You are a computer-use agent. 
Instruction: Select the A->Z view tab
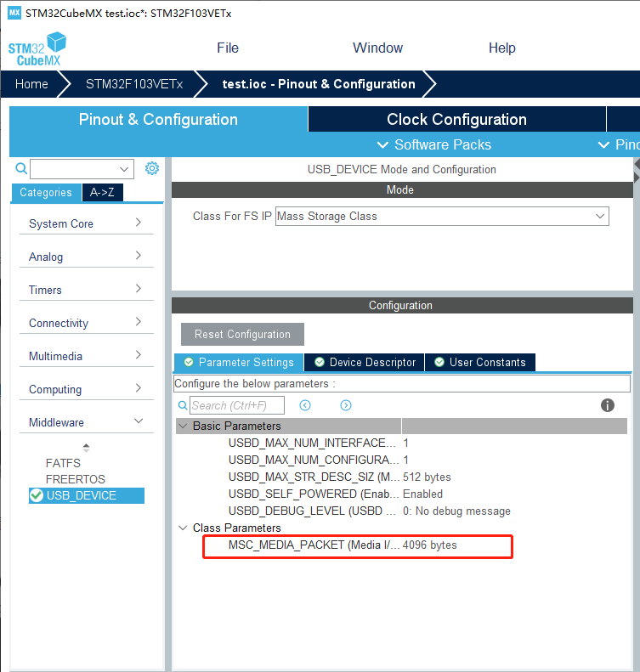(102, 192)
